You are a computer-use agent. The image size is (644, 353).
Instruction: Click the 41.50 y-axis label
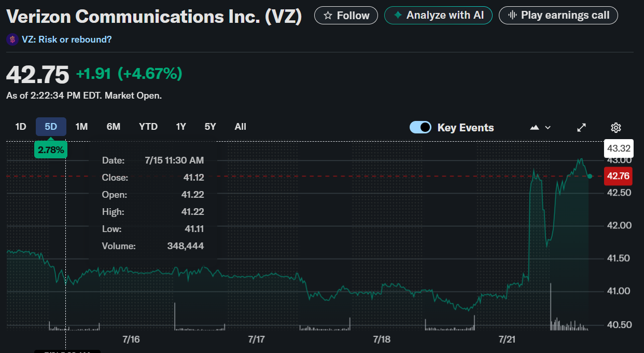tap(618, 259)
